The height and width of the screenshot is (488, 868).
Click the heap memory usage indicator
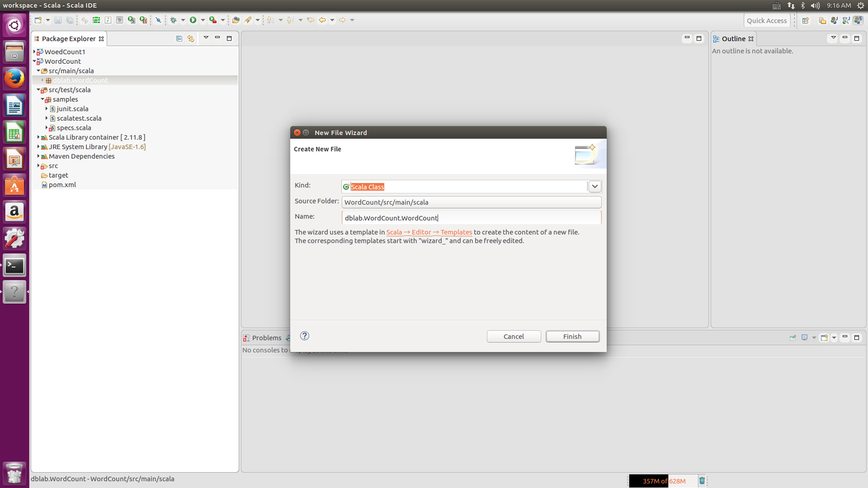click(x=663, y=481)
